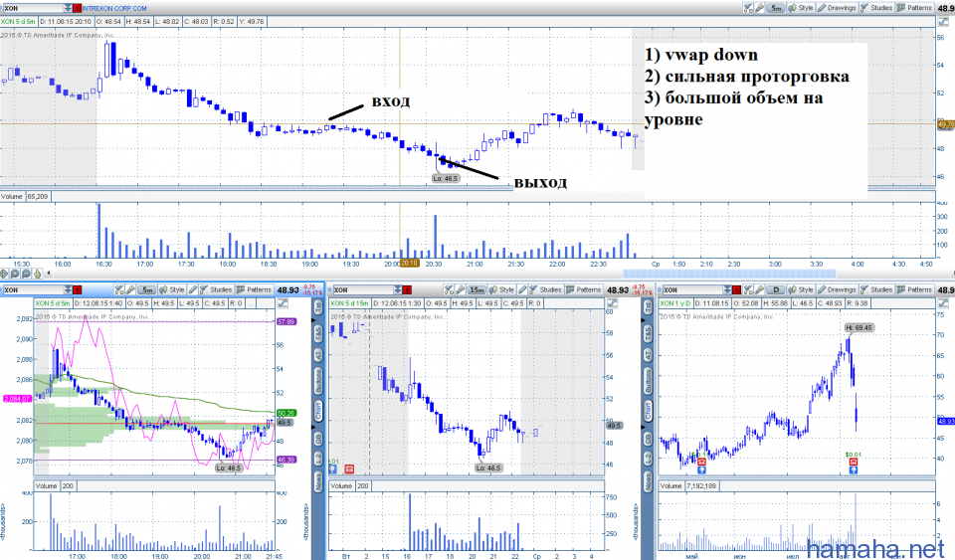The width and height of the screenshot is (955, 560).
Task: Click the drawings pencil icon in bottom-left chart
Action: pyautogui.click(x=193, y=289)
